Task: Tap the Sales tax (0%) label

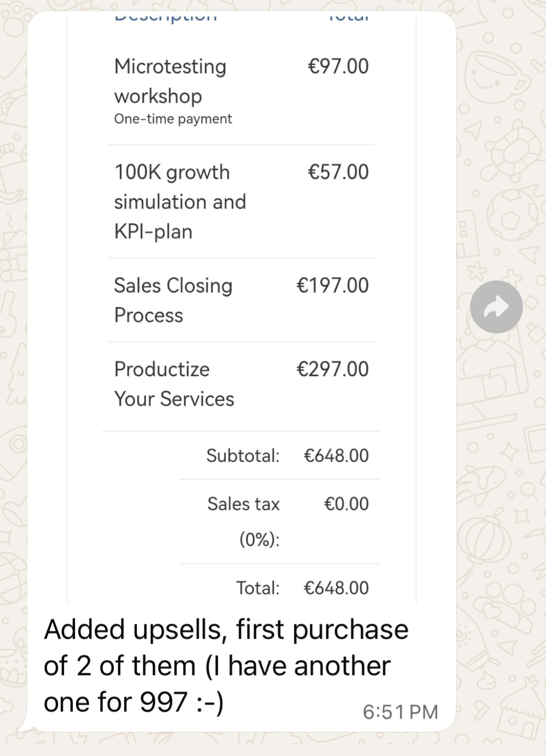Action: [x=244, y=520]
